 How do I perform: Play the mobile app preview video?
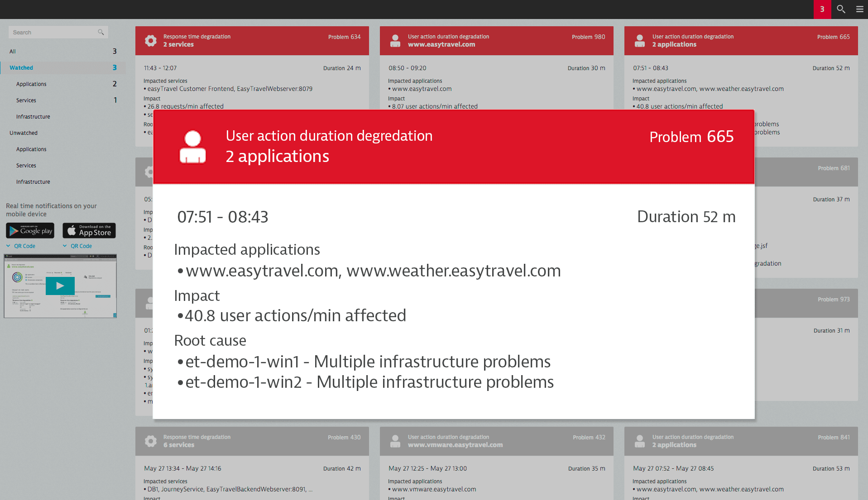(x=60, y=286)
